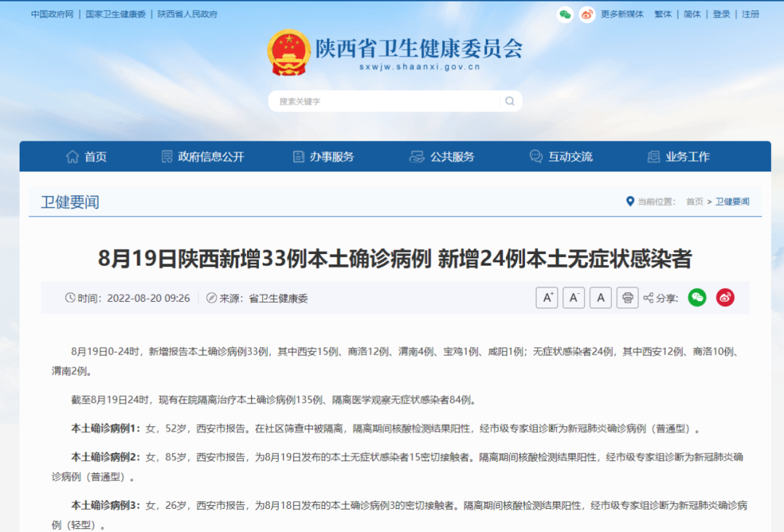Open the WeChat icon in top header
Viewport: 784px width, 532px height.
[565, 15]
